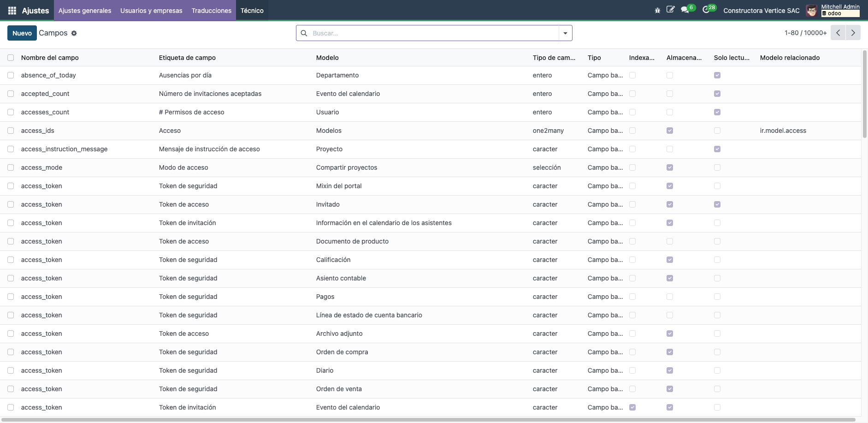The image size is (868, 423).
Task: Sort by Modelo relacionado column header
Action: [790, 58]
